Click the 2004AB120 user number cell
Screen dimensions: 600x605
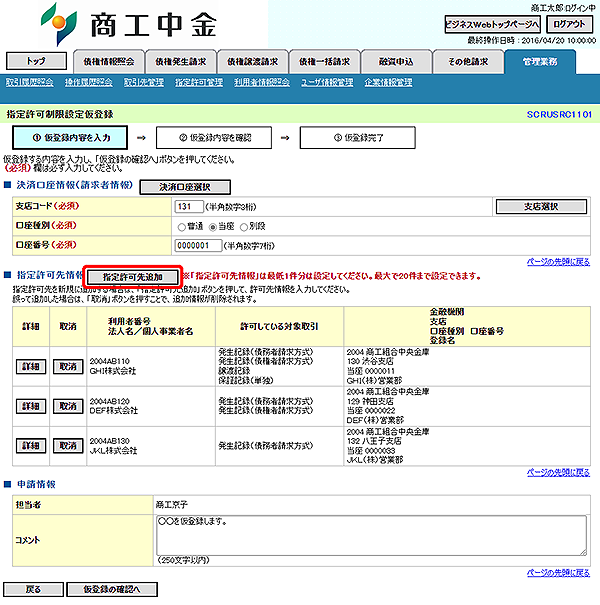(110, 401)
